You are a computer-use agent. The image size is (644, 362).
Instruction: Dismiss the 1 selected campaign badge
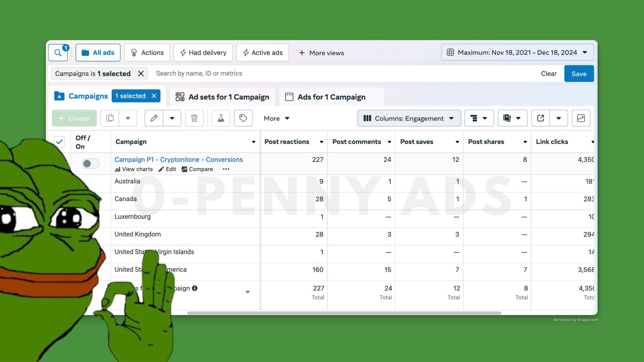(154, 96)
